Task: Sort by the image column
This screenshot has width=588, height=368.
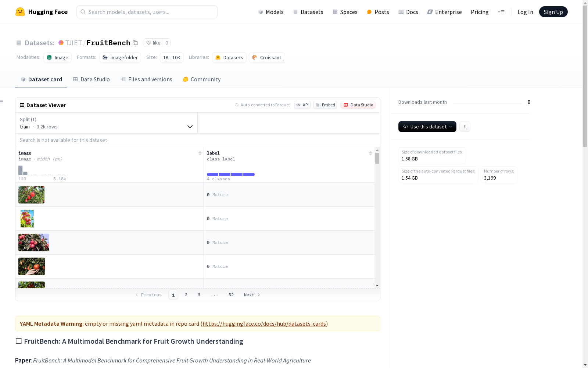Action: tap(200, 153)
